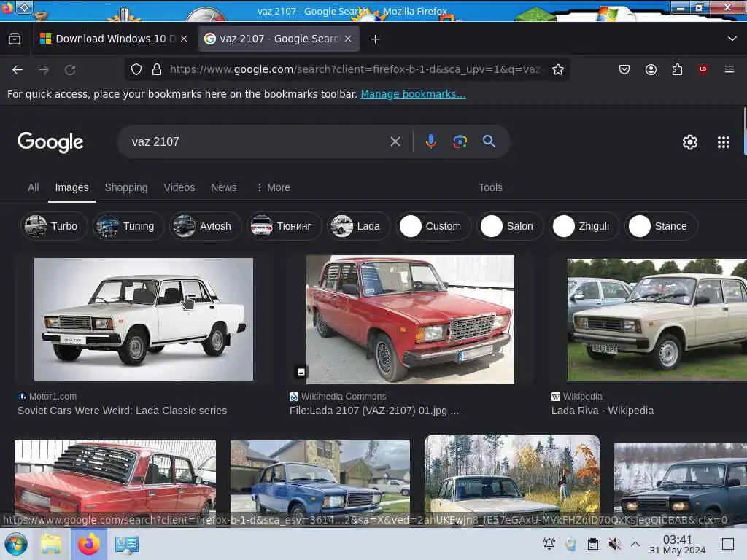Open the Manage bookmarks link
747x560 pixels.
point(413,94)
